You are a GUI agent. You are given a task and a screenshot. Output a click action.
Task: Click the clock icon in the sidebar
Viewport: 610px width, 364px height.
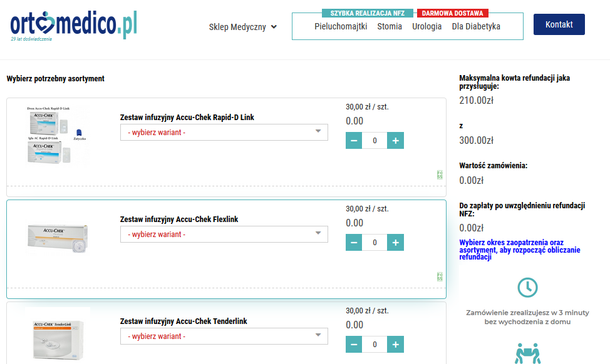click(527, 288)
